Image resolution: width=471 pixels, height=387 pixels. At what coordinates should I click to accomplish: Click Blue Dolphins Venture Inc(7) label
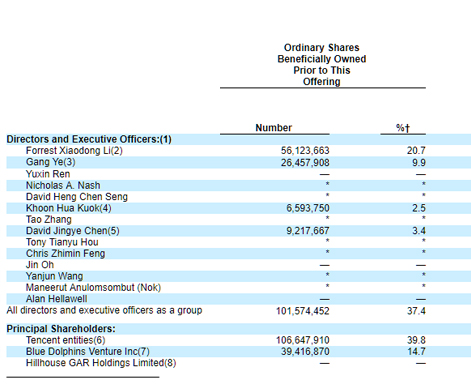(x=88, y=351)
